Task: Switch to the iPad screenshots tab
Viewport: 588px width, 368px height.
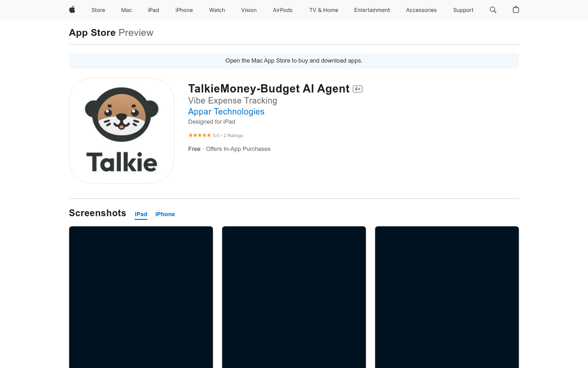Action: point(141,214)
